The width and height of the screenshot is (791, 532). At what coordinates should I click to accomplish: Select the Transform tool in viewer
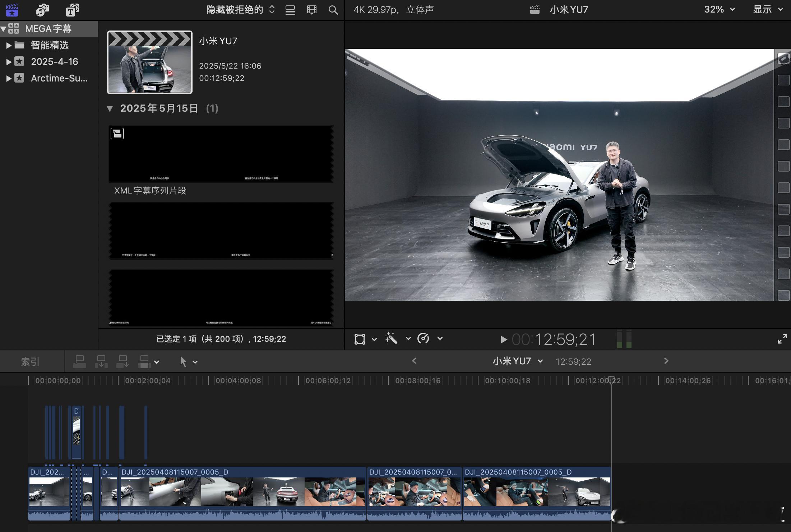coord(360,339)
